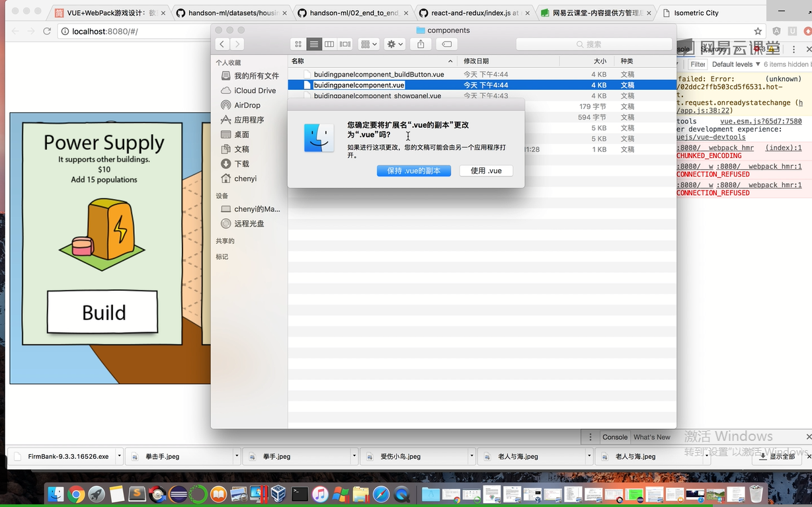Select 远程光盘 in Finder sidebar

(x=243, y=223)
